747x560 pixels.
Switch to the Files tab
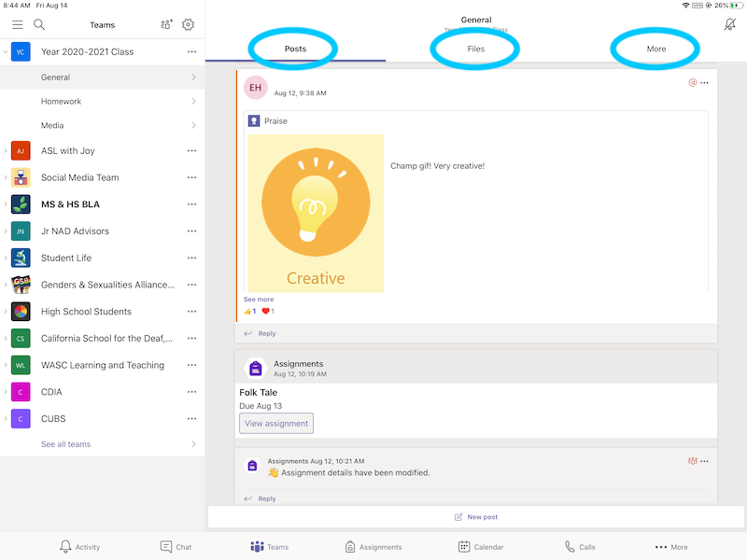475,49
